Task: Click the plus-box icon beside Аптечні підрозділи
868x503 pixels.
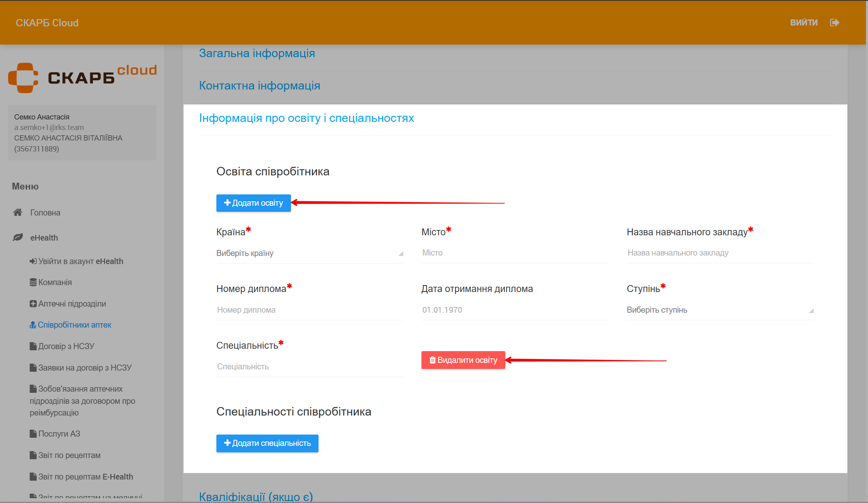Action: point(33,304)
